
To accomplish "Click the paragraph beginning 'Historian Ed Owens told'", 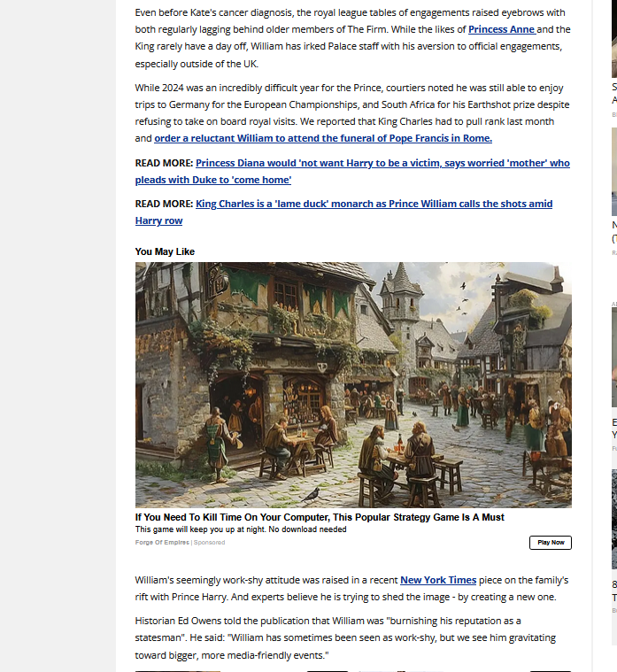I will (x=345, y=638).
